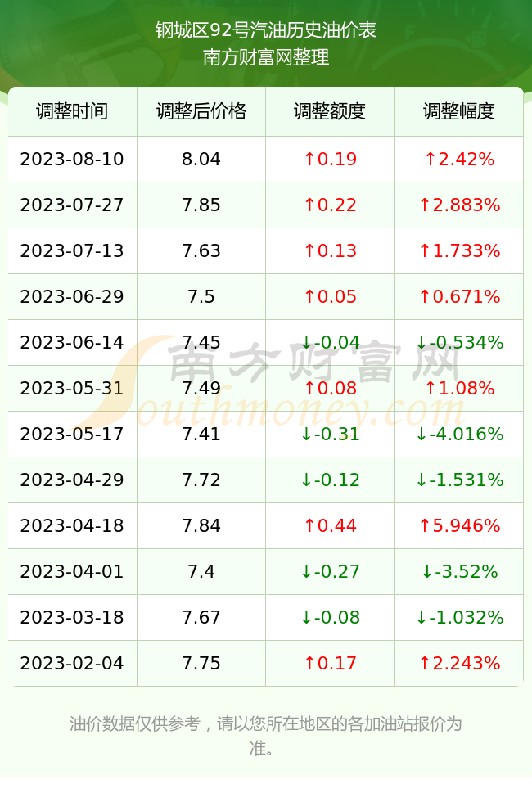Click the ↓-4.016% percentage cell
Image resolution: width=532 pixels, height=802 pixels.
(x=459, y=435)
